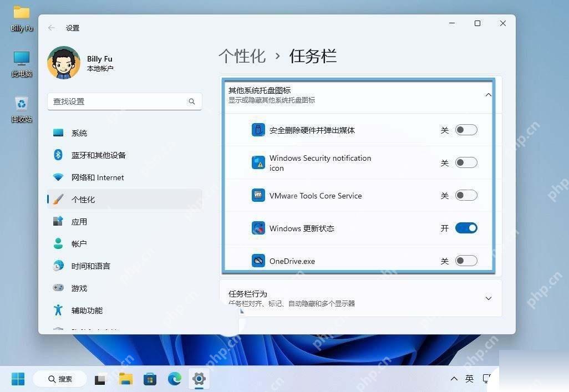Click the clock globe icon for 时间和语言
569x392 pixels.
click(58, 266)
